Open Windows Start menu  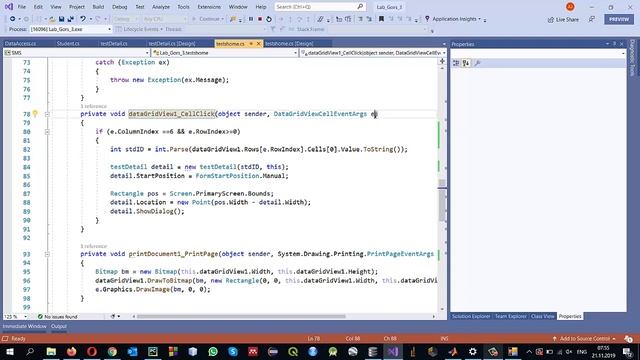(9, 351)
